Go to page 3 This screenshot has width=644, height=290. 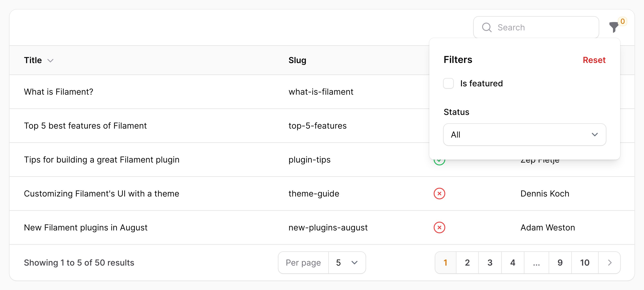(490, 263)
